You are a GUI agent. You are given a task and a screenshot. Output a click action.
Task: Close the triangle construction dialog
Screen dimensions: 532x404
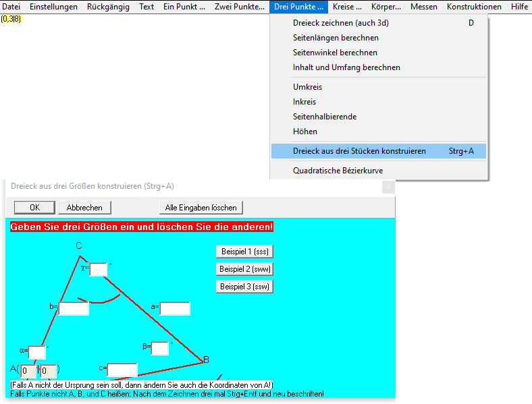click(x=388, y=187)
